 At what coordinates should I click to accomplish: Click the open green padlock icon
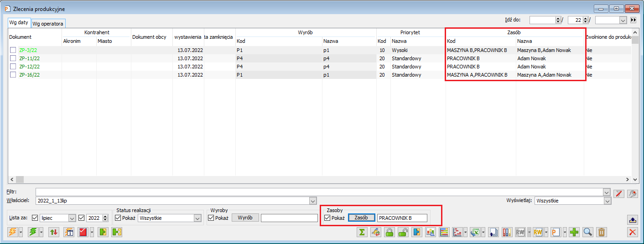pyautogui.click(x=403, y=232)
